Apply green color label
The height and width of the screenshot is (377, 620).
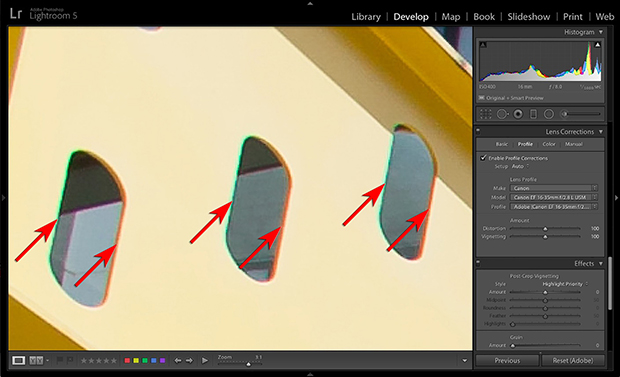pos(145,361)
